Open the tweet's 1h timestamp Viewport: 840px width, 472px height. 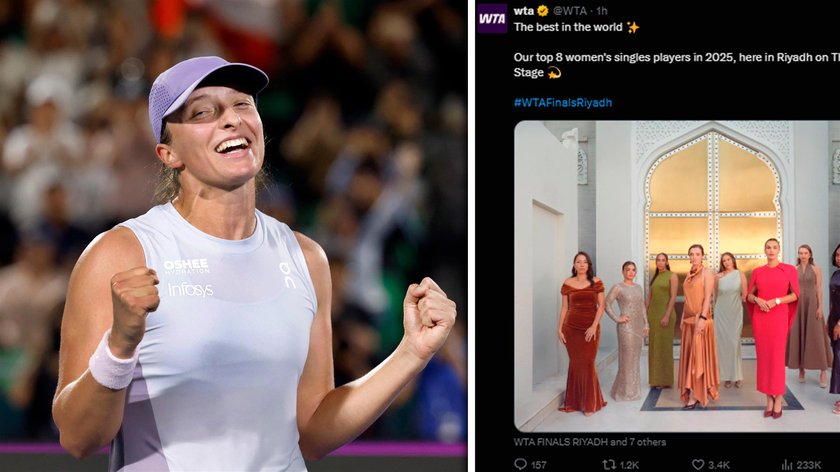click(602, 11)
